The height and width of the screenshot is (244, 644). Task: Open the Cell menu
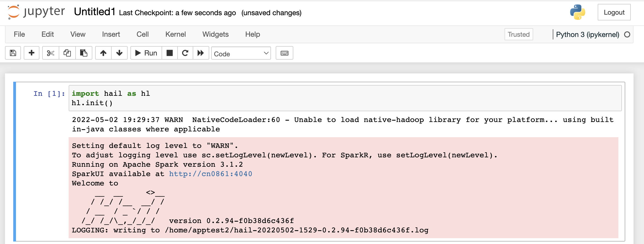pyautogui.click(x=142, y=34)
